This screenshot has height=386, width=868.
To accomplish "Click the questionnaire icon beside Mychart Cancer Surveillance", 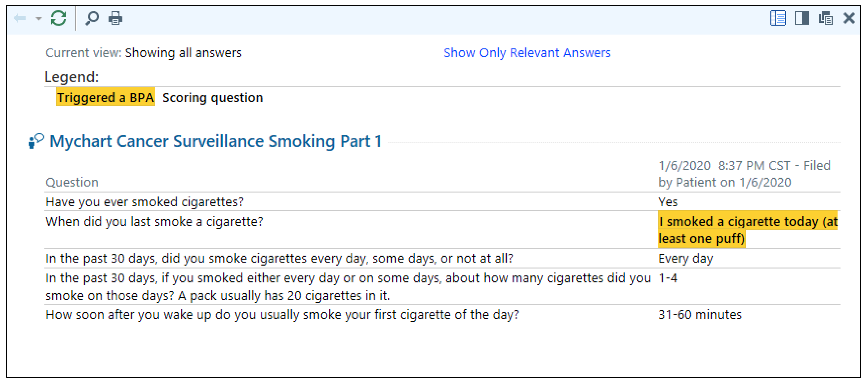I will (x=36, y=141).
